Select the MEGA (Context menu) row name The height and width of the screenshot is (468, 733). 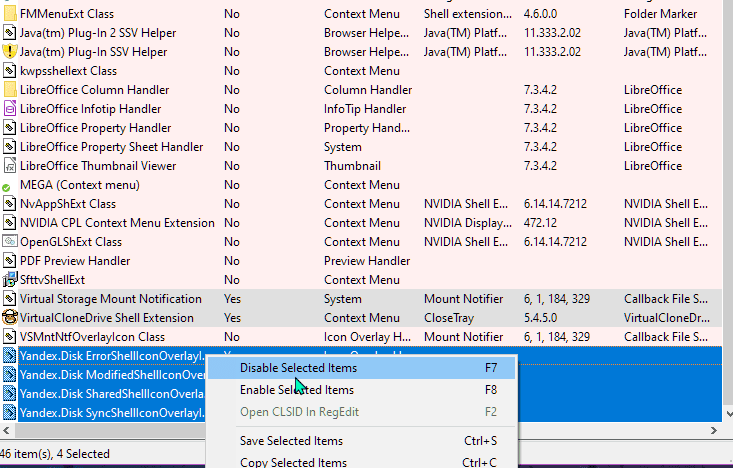tap(79, 185)
